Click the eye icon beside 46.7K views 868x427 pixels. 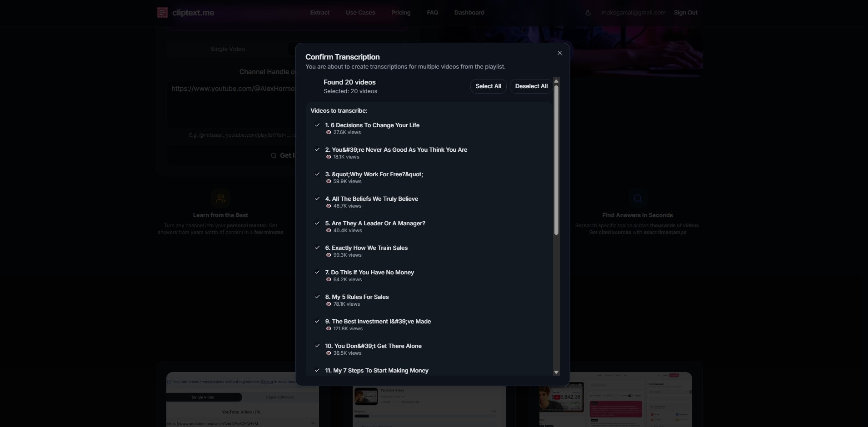click(x=329, y=206)
